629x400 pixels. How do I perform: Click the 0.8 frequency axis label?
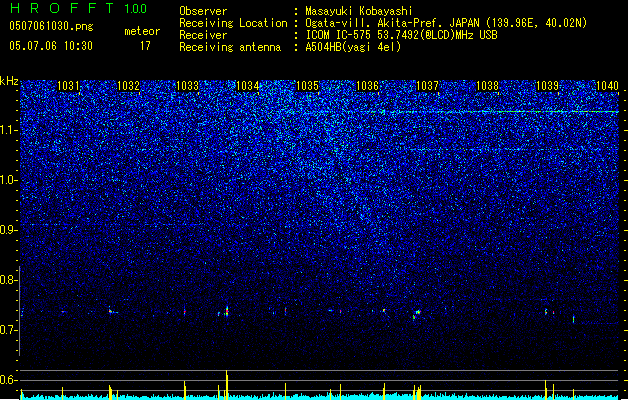pyautogui.click(x=8, y=280)
